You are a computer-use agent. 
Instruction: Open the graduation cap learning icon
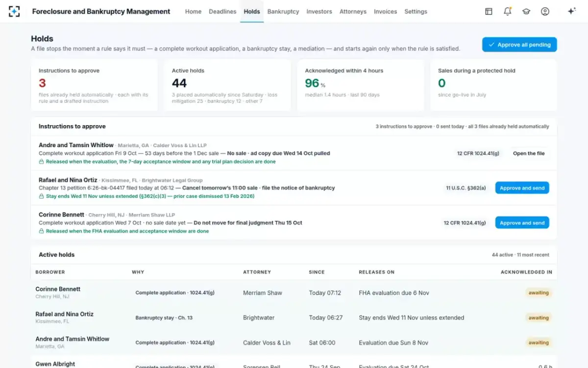[526, 11]
